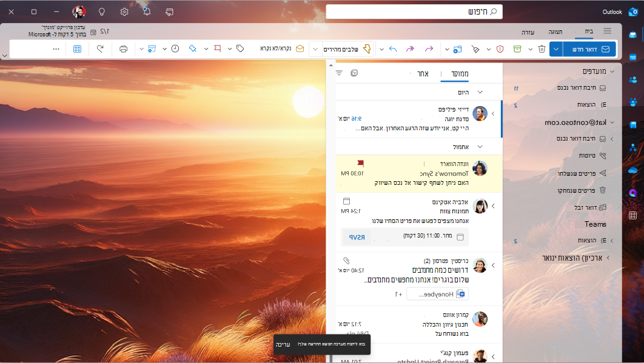Open the flagged Tomorrow's Sync message
This screenshot has height=363, width=644.
[x=419, y=174]
